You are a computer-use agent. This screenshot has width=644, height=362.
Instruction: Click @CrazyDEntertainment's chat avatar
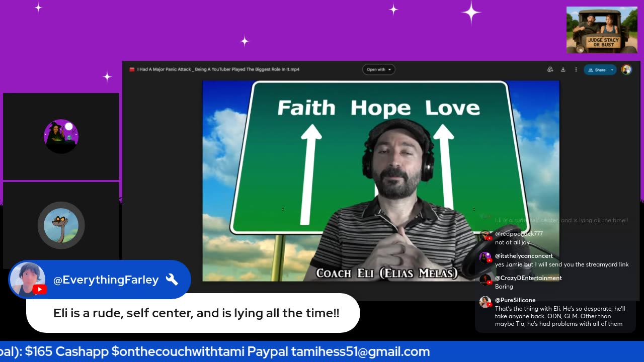point(485,280)
